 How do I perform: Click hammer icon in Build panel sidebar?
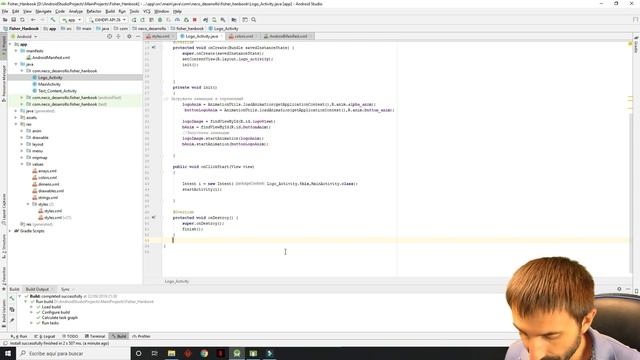pos(12,299)
